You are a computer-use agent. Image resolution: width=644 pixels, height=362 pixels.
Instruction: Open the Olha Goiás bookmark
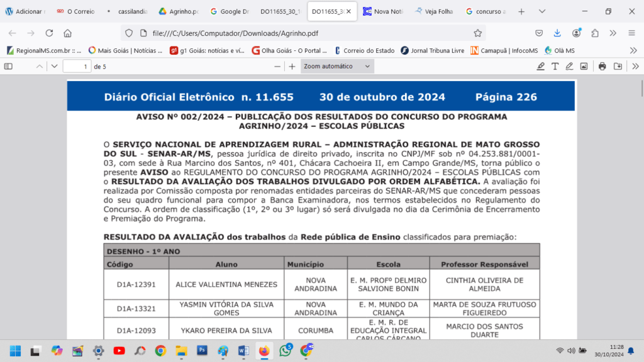(289, 50)
